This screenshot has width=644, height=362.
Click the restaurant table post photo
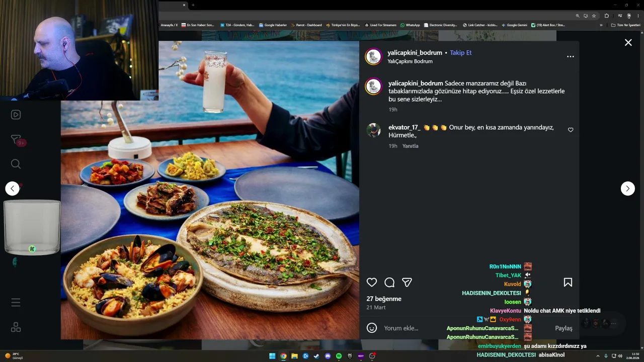pos(210,190)
